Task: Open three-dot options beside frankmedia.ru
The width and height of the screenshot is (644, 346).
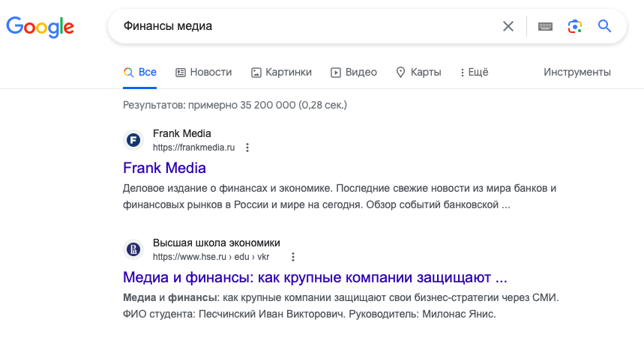Action: pyautogui.click(x=247, y=148)
